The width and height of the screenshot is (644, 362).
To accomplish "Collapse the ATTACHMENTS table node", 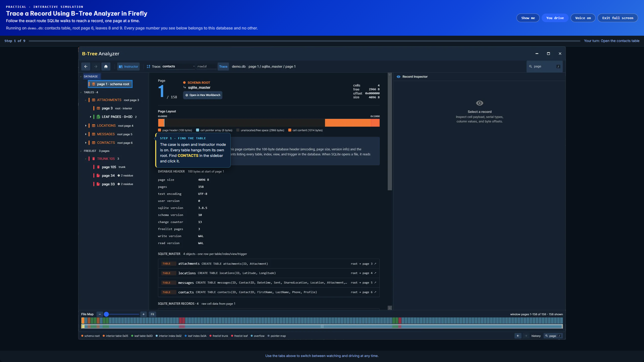I will click(x=85, y=100).
